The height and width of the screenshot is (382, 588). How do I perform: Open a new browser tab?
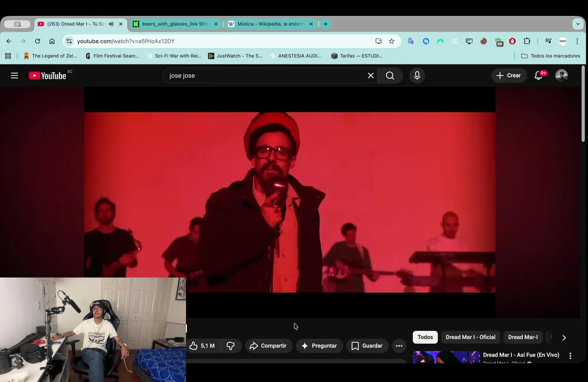click(326, 24)
